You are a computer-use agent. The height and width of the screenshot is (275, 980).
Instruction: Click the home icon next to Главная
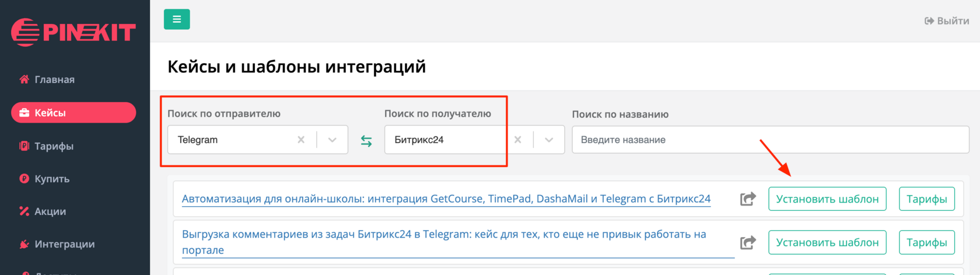[x=24, y=79]
